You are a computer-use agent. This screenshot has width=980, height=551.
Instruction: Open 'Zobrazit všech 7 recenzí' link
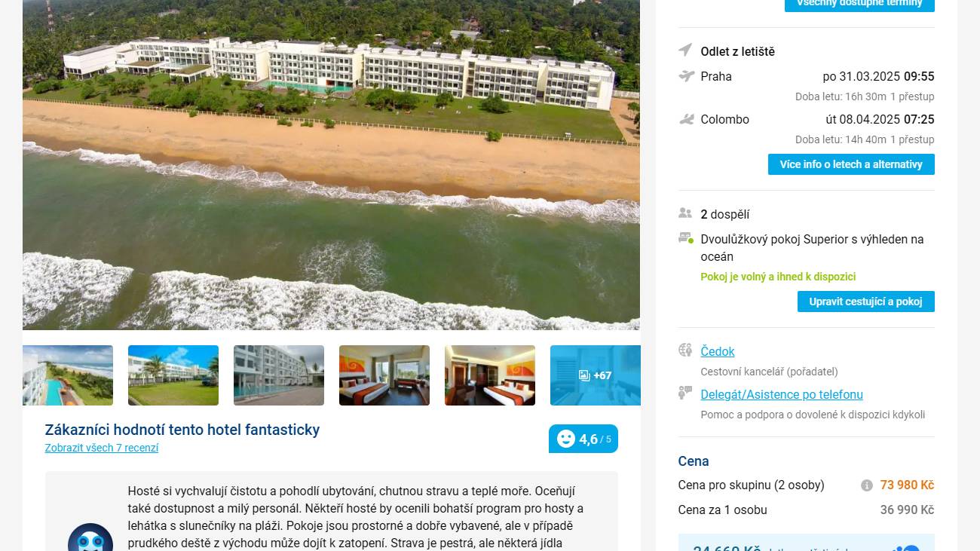tap(102, 448)
